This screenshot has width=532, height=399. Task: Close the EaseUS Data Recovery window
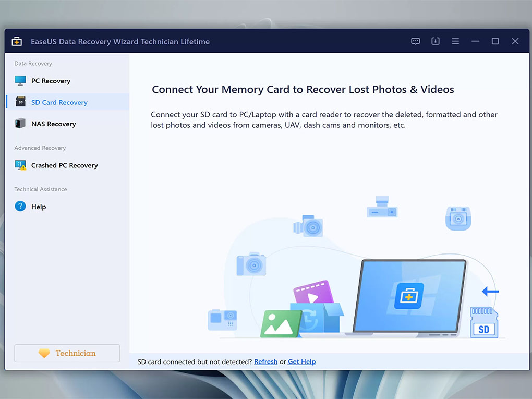pyautogui.click(x=515, y=41)
